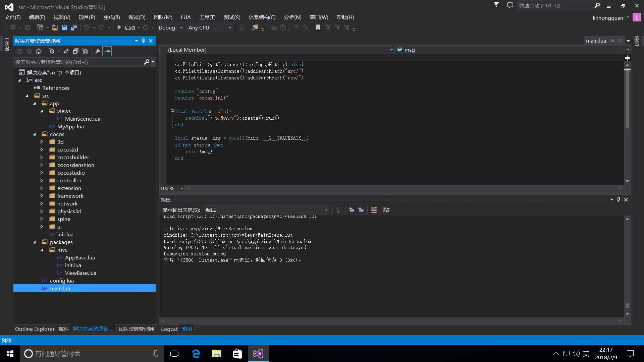Open the notifications flag icon in title bar
Viewport: 644px width, 362px height.
[496, 5]
